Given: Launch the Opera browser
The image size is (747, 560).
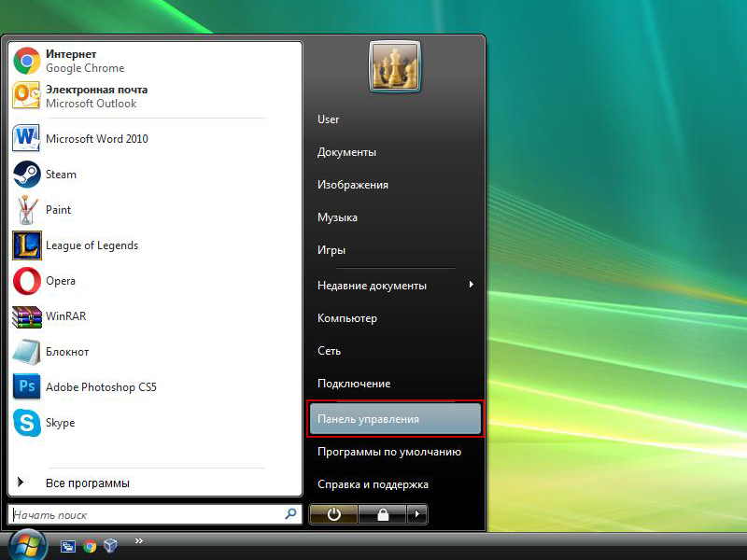Looking at the screenshot, I should (155, 281).
